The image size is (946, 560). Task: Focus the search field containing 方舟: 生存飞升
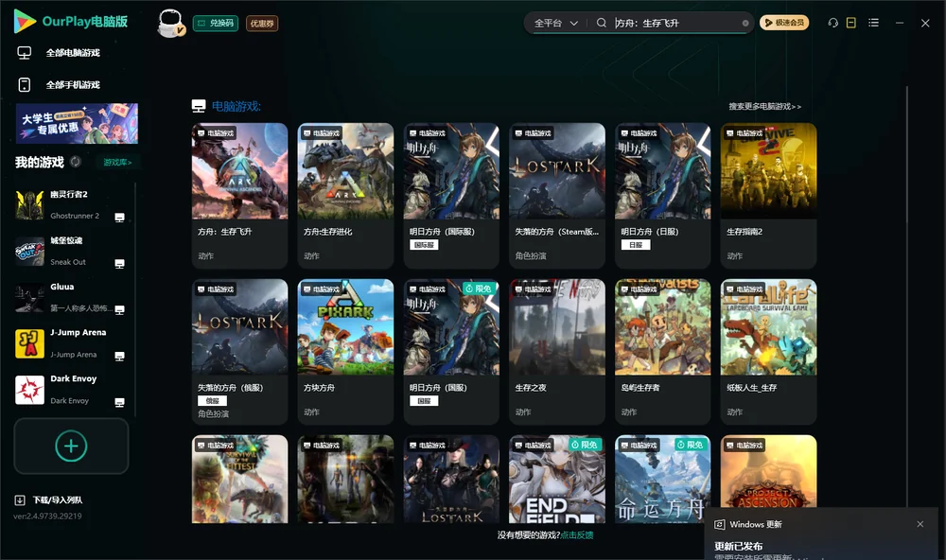tap(675, 23)
